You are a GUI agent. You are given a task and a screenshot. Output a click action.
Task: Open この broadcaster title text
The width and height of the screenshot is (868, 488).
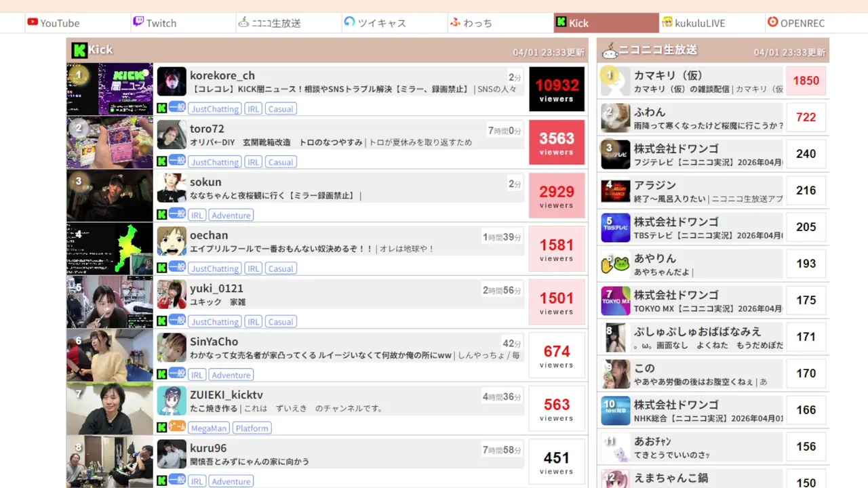[701, 382]
